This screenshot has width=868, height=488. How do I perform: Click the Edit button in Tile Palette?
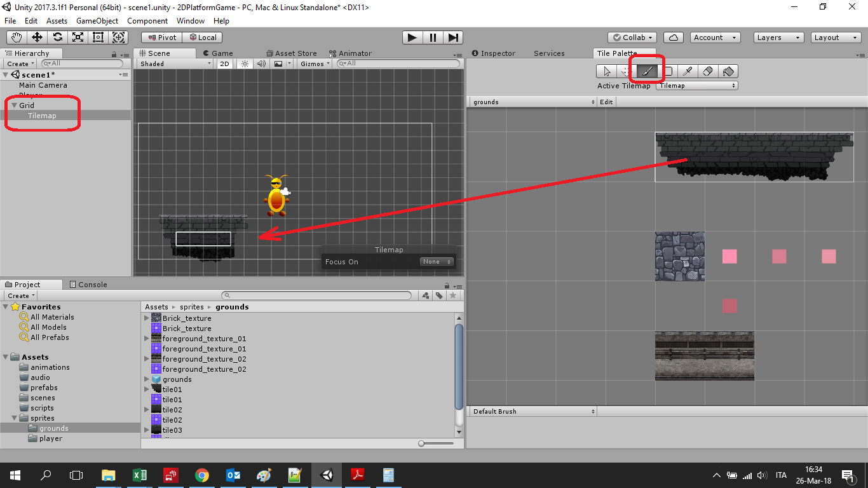[607, 102]
